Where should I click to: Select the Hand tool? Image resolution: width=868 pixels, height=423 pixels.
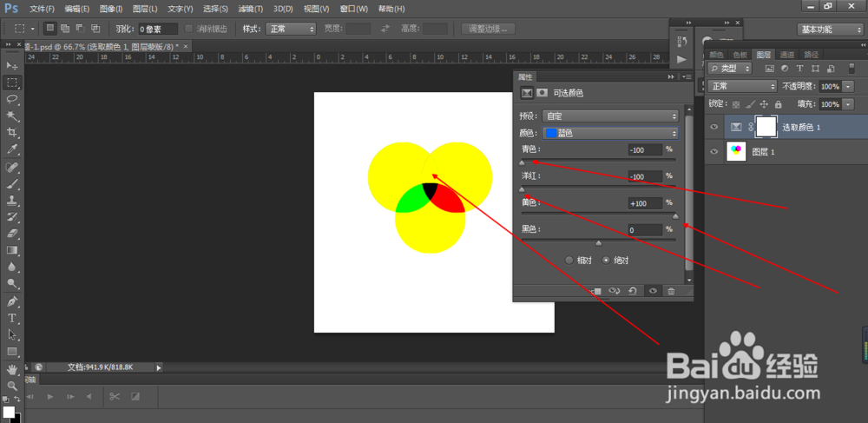[11, 369]
